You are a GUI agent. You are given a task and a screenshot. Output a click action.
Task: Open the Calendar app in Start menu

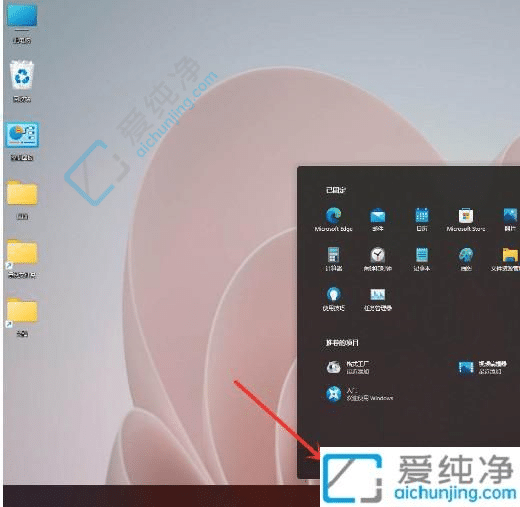coord(422,219)
